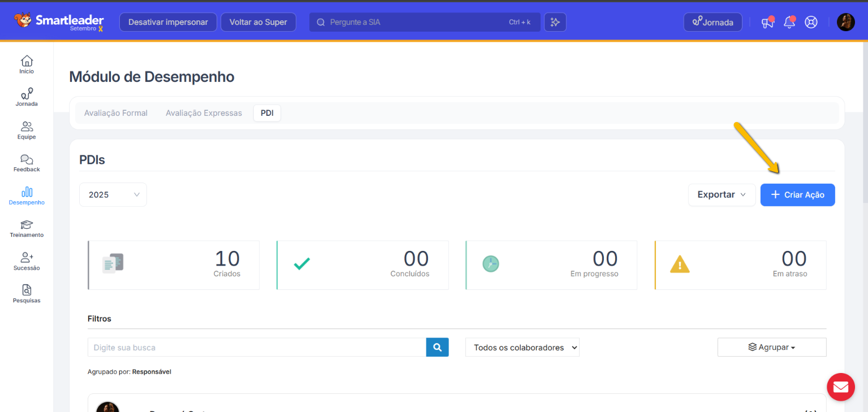The height and width of the screenshot is (412, 868).
Task: Click the Criar Ação button
Action: click(797, 194)
